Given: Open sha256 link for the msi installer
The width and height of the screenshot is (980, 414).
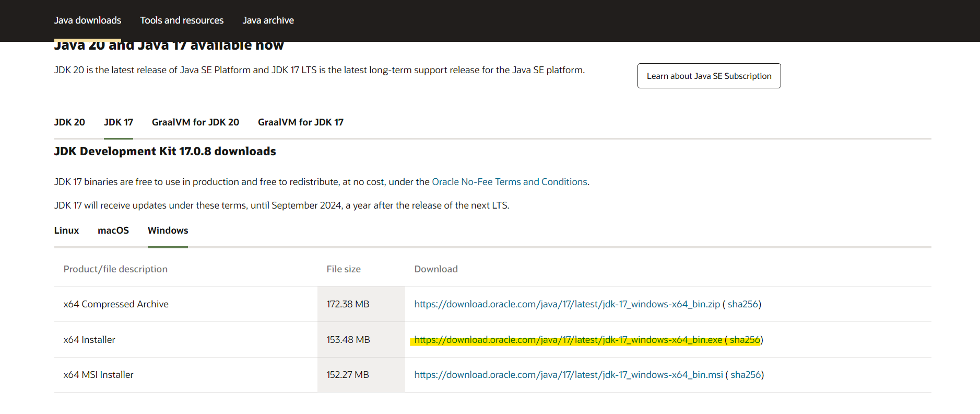Looking at the screenshot, I should 746,375.
